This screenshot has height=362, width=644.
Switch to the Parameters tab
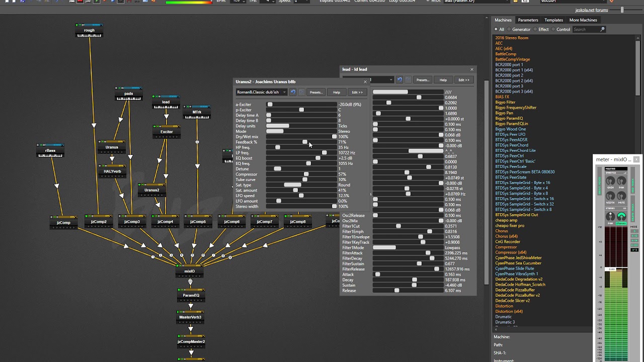(x=528, y=20)
